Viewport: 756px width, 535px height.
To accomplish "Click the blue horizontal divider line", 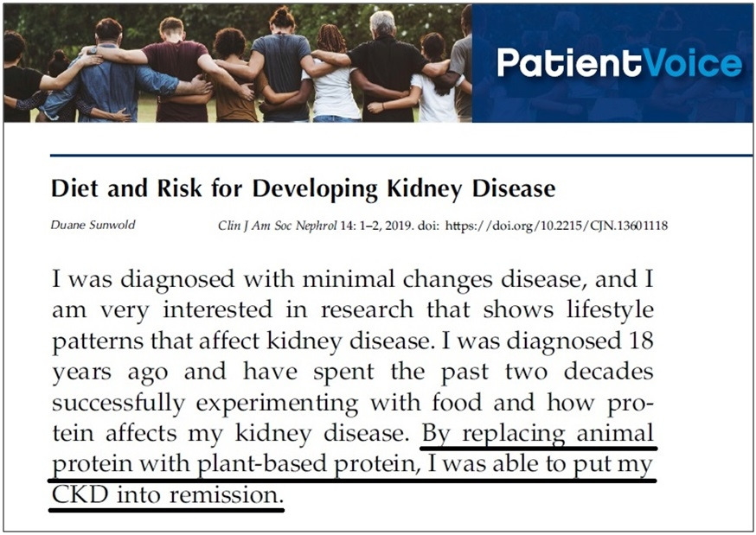I will (401, 156).
